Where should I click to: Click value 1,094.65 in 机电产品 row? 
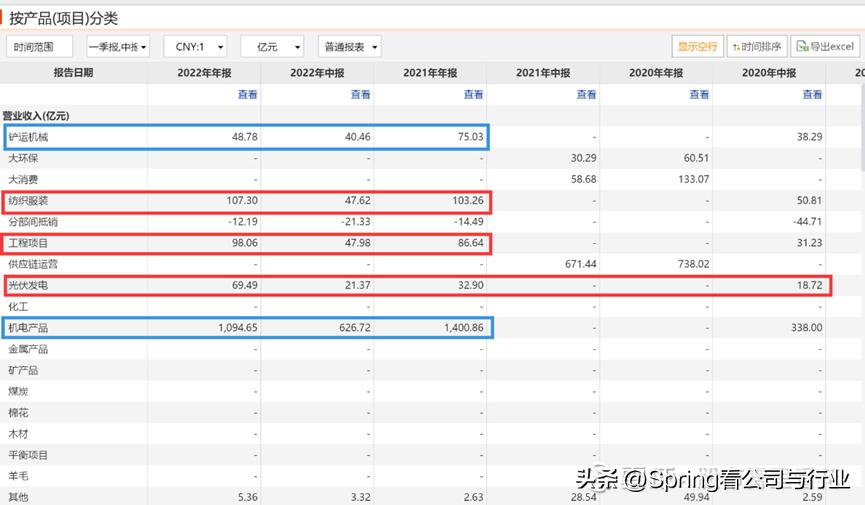pos(238,328)
